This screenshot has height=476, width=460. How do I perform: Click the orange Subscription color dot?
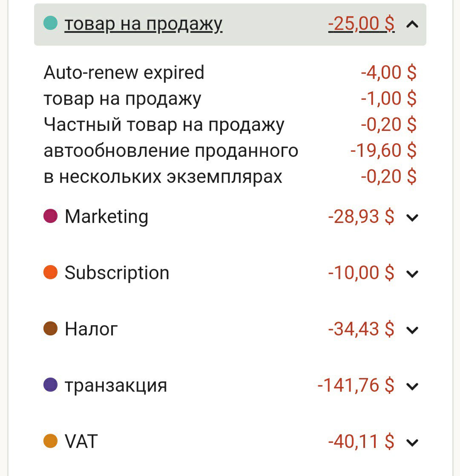pos(50,272)
